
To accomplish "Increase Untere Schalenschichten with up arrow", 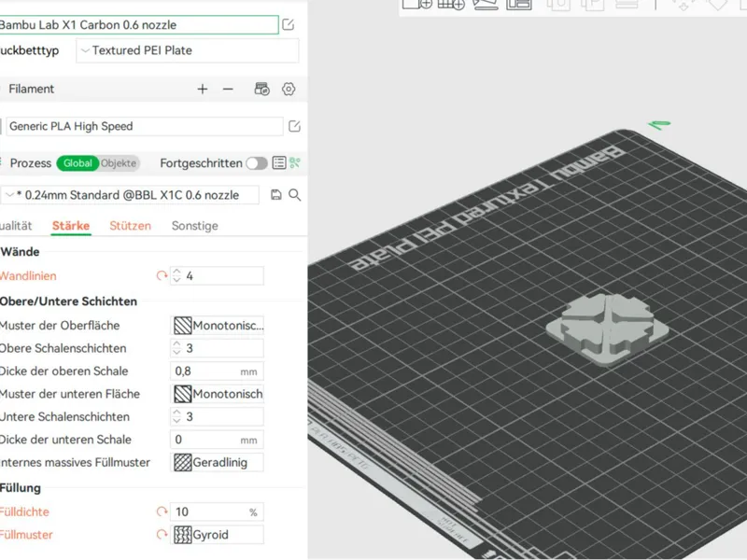I will 176,413.
